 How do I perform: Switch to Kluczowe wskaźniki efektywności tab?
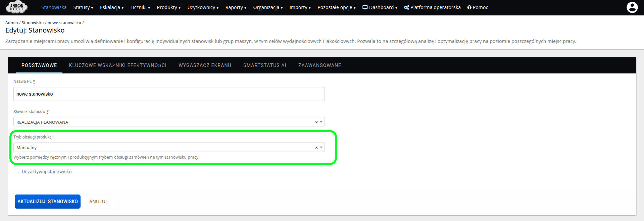click(117, 65)
